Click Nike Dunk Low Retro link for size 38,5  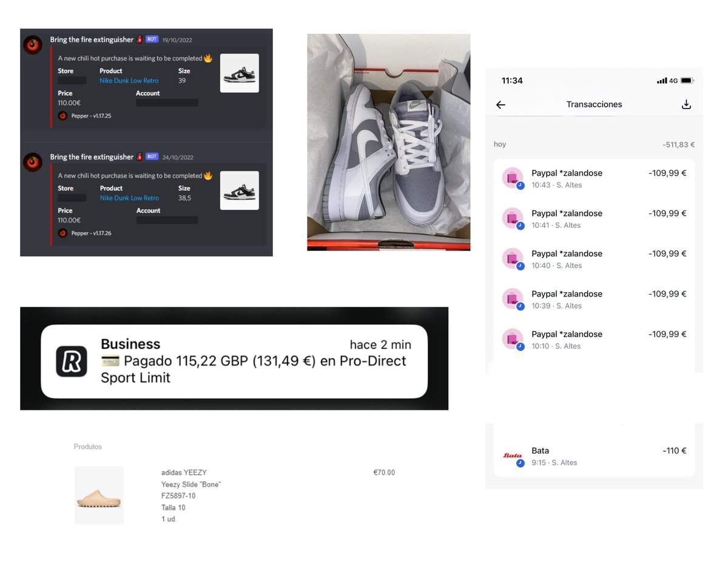point(129,198)
